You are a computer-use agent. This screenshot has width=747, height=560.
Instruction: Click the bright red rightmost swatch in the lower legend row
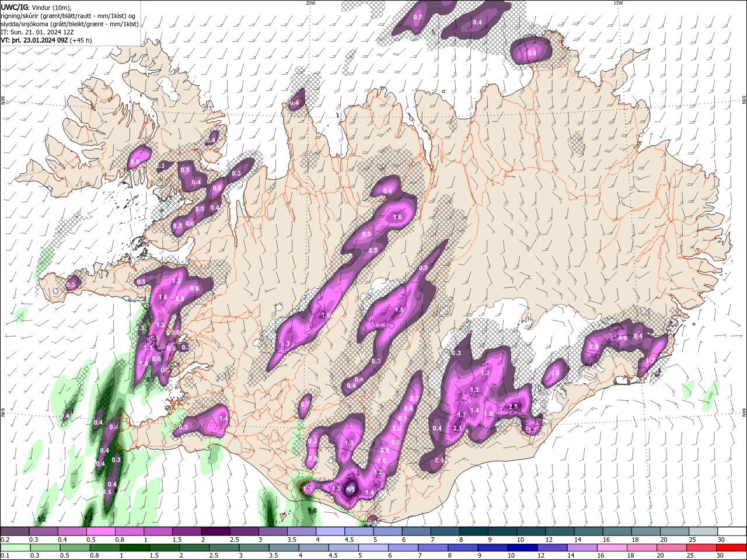731,548
